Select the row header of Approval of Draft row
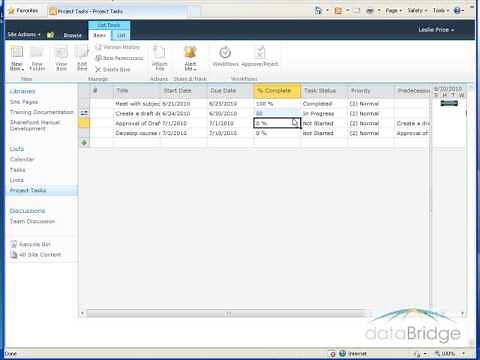Image resolution: width=480 pixels, height=360 pixels. (x=84, y=123)
